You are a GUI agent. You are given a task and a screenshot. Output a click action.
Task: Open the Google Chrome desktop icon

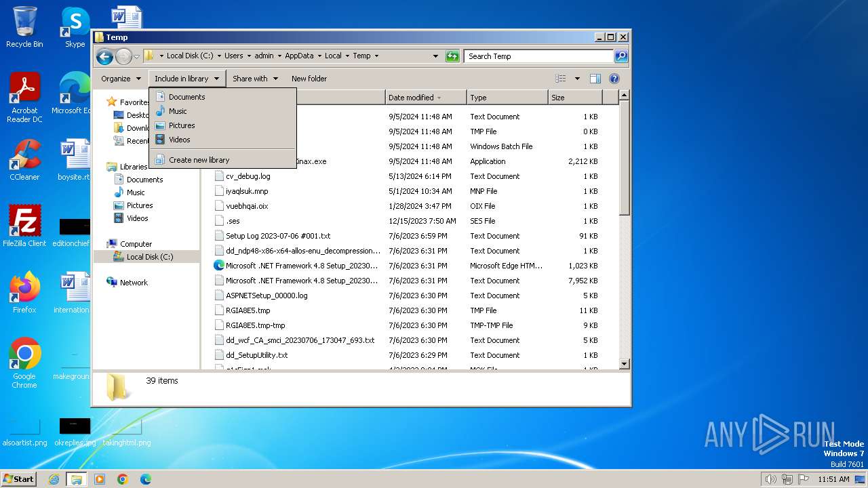pos(24,363)
